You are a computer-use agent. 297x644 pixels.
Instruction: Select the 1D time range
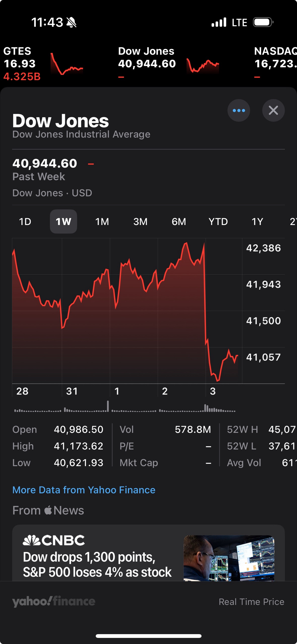(25, 222)
